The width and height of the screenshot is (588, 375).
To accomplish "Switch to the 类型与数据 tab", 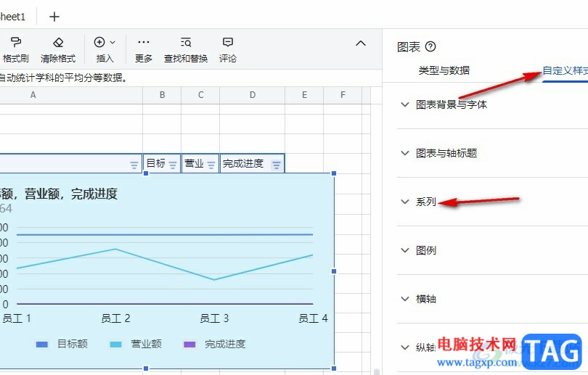I will tap(444, 70).
